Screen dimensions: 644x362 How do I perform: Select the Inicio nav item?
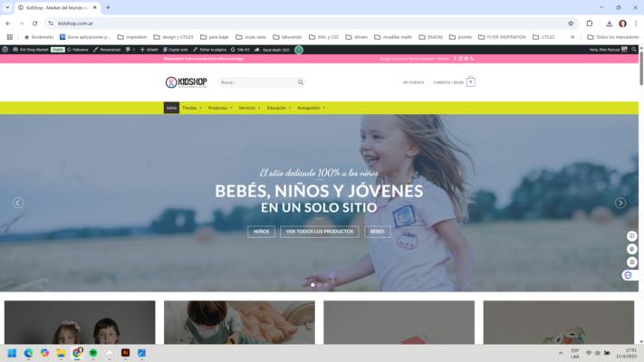tap(171, 108)
